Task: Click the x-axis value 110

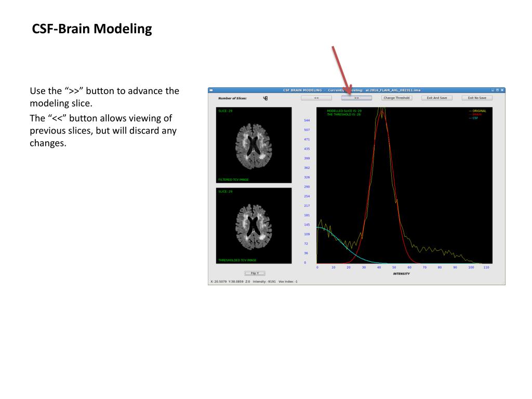Action: (486, 268)
